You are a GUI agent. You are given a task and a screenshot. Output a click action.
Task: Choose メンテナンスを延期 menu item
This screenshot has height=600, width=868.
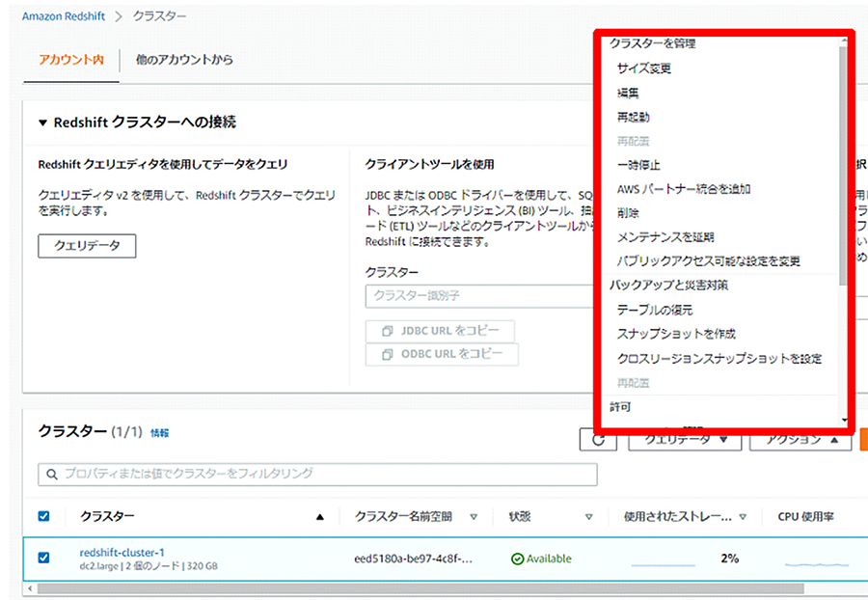pyautogui.click(x=665, y=237)
